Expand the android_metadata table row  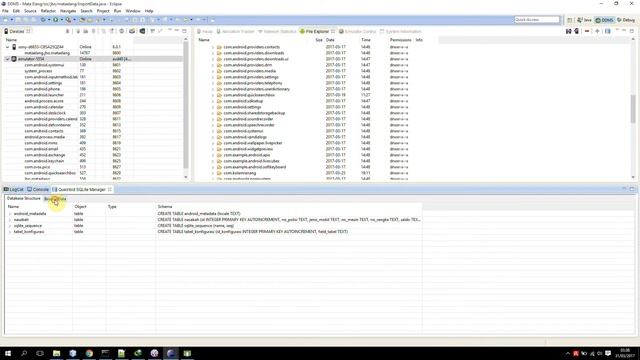click(x=10, y=213)
